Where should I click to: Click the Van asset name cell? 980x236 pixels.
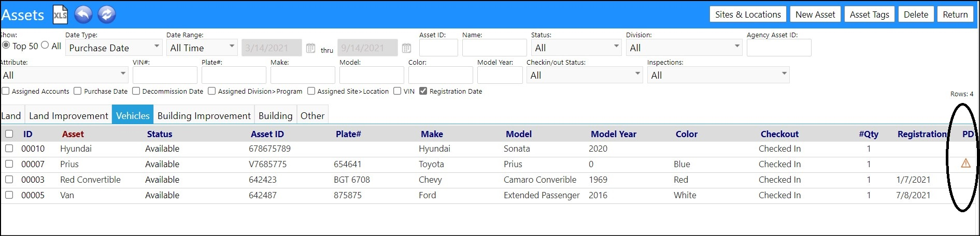point(67,195)
